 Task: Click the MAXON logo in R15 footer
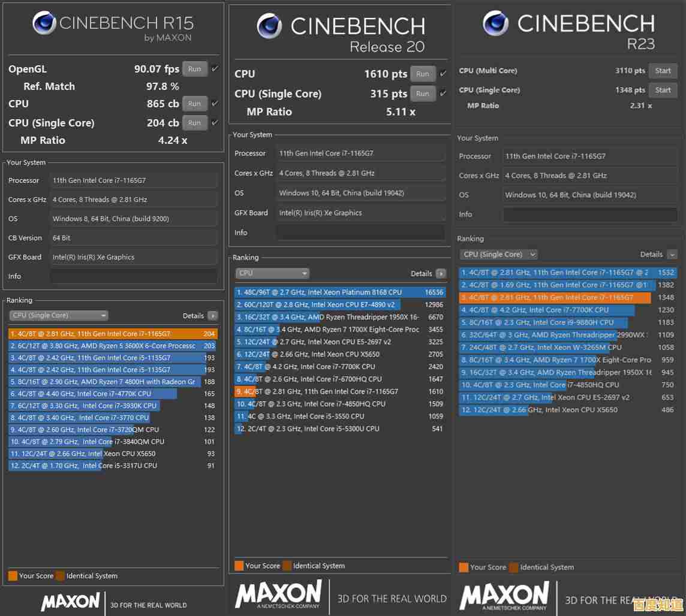(70, 602)
